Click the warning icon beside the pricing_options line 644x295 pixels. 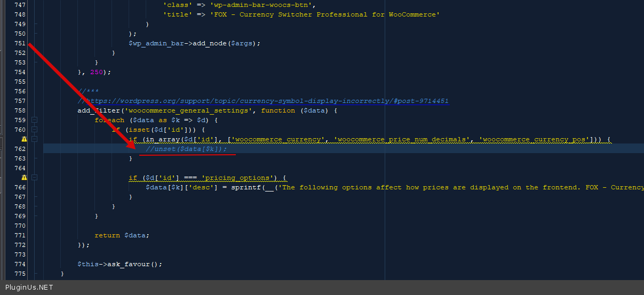[24, 178]
